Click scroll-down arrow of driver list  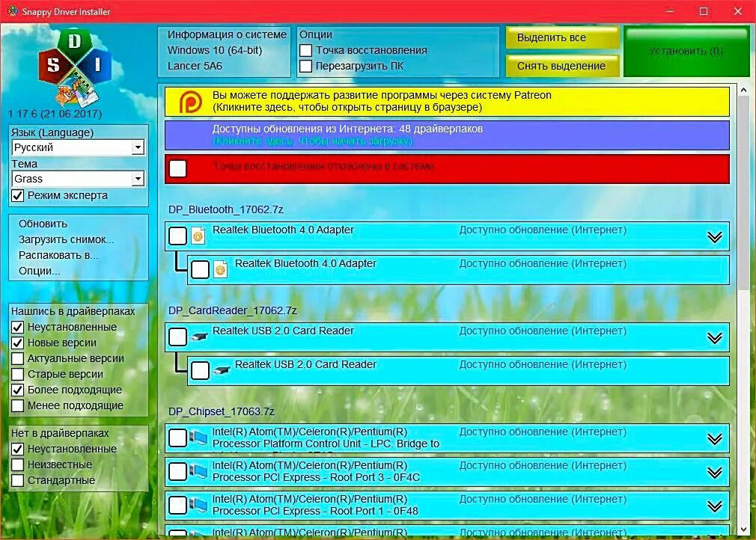pyautogui.click(x=743, y=529)
